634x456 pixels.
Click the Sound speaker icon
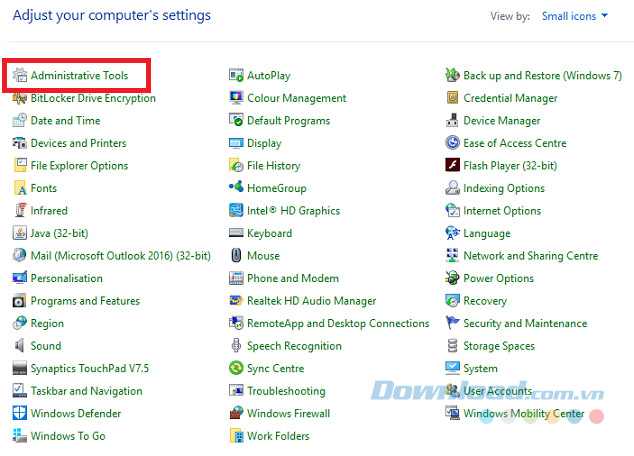coord(19,346)
